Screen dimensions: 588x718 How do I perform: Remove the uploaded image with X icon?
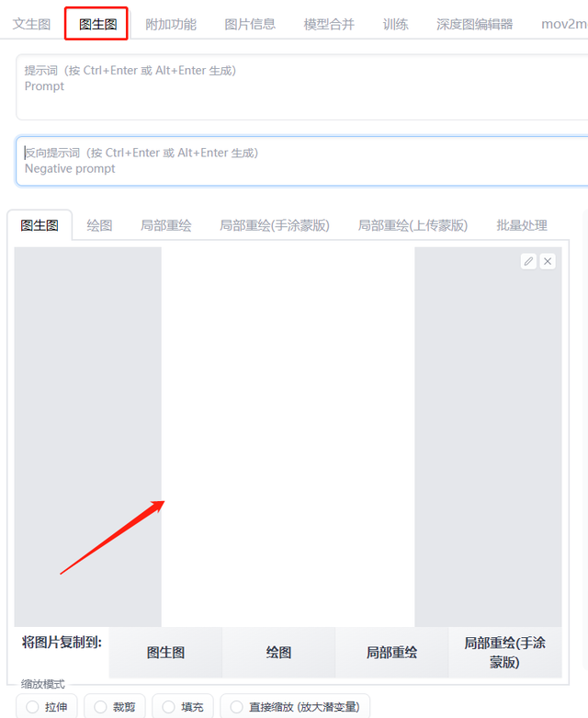point(548,261)
